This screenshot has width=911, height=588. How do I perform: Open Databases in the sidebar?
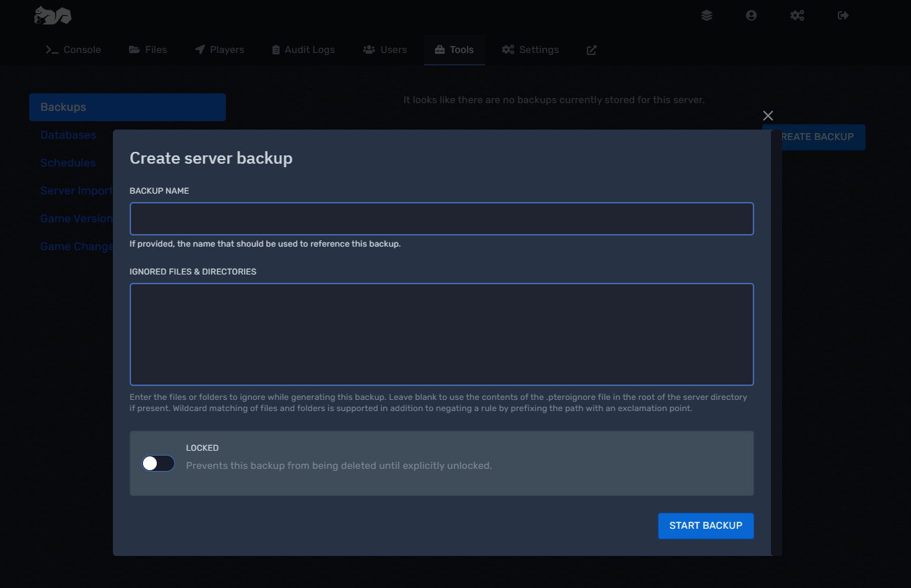tap(68, 135)
